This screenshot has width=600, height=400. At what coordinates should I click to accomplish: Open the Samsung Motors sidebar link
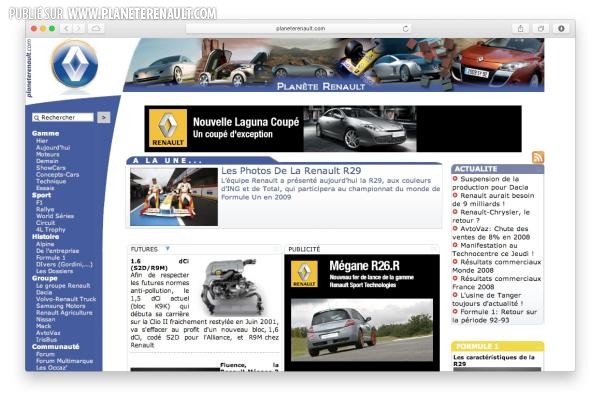pos(60,306)
